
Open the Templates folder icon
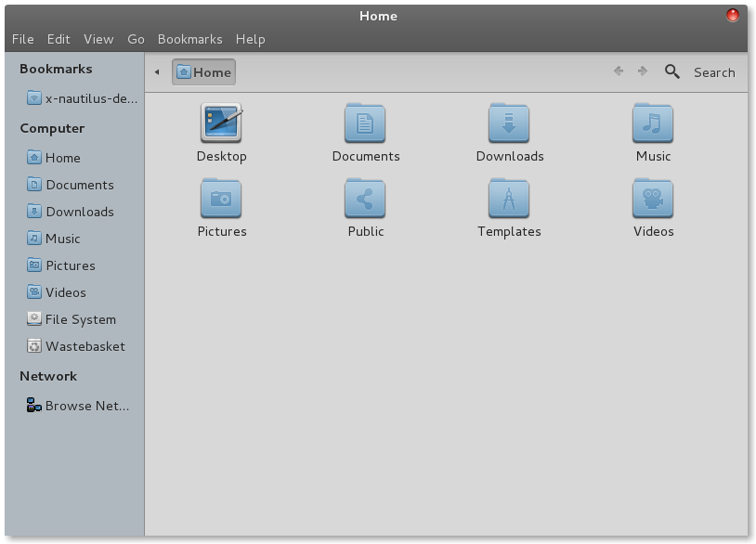click(x=509, y=198)
